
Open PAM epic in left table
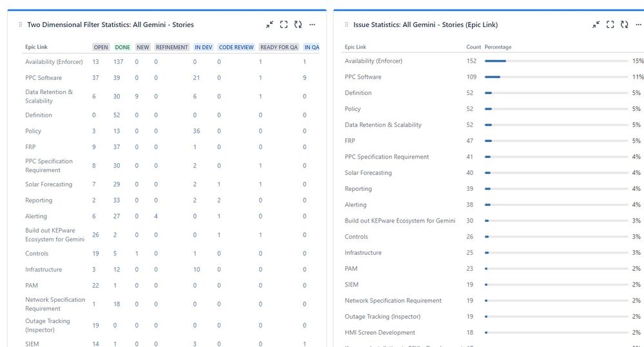32,285
